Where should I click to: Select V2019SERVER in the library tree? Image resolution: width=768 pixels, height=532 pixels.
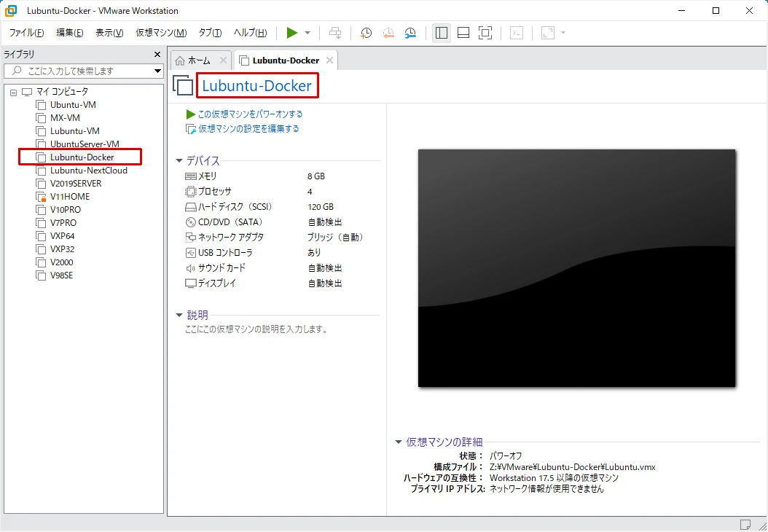click(76, 184)
